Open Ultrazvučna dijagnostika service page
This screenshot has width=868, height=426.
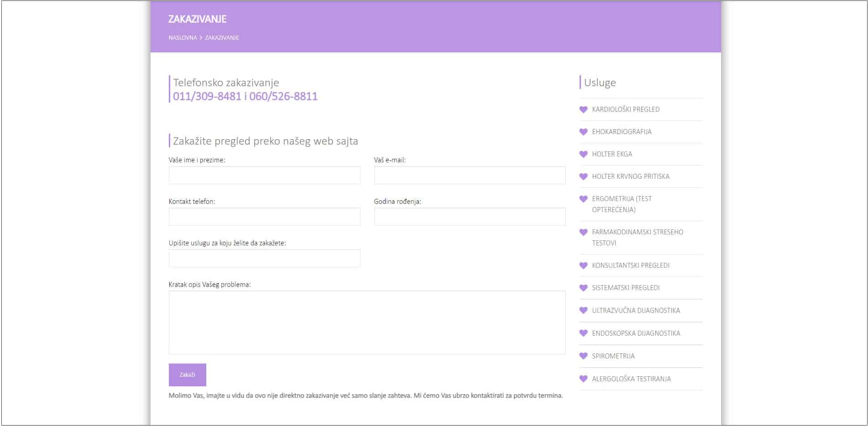(x=636, y=311)
